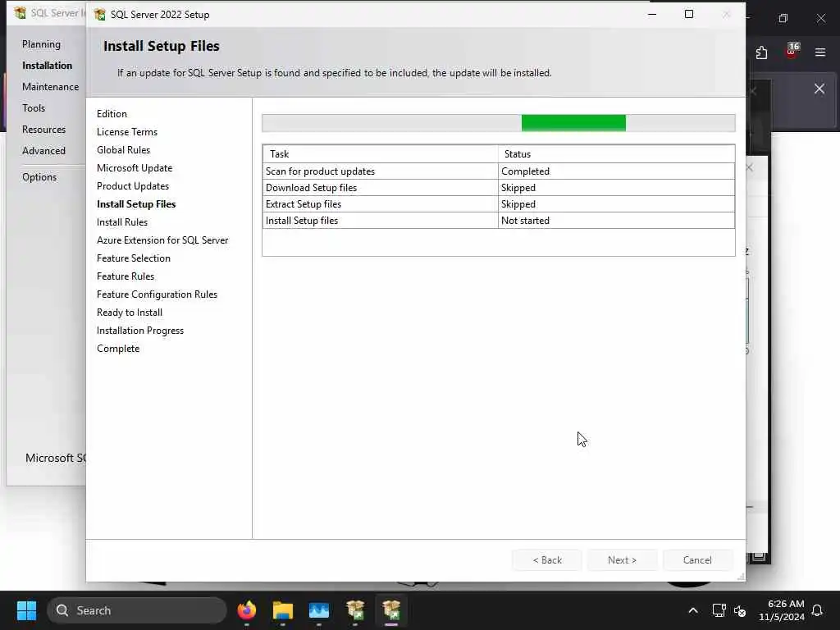Image resolution: width=840 pixels, height=630 pixels.
Task: Click the License Terms step
Action: click(x=127, y=132)
